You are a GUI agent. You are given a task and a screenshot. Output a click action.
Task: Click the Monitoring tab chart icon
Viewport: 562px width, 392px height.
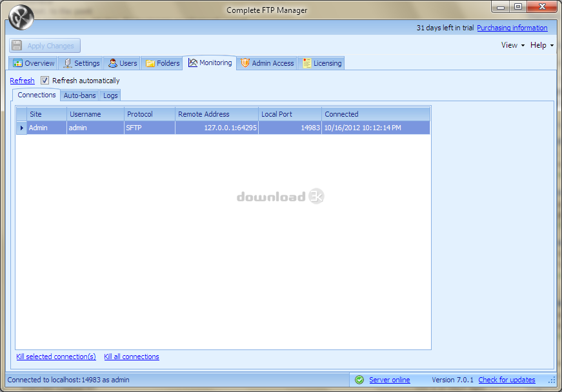[193, 63]
